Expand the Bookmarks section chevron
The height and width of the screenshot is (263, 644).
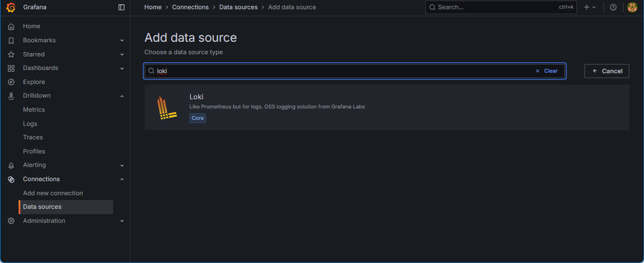(122, 41)
